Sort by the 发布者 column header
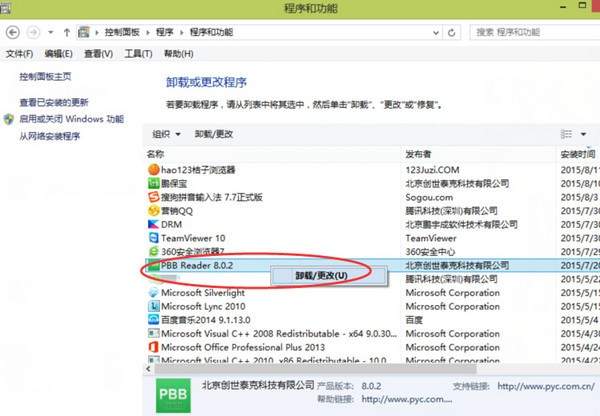Screen dimensions: 600x416 pos(418,154)
